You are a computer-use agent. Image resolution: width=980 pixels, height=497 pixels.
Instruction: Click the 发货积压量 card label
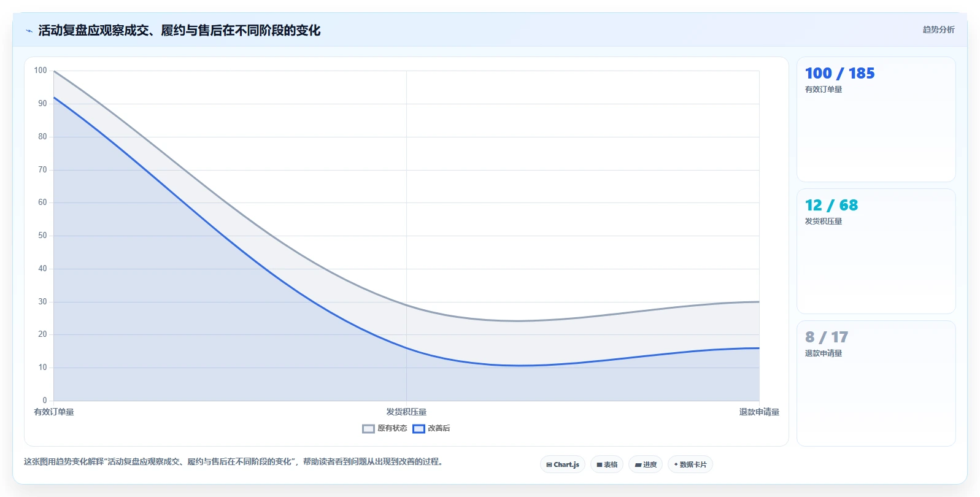824,222
